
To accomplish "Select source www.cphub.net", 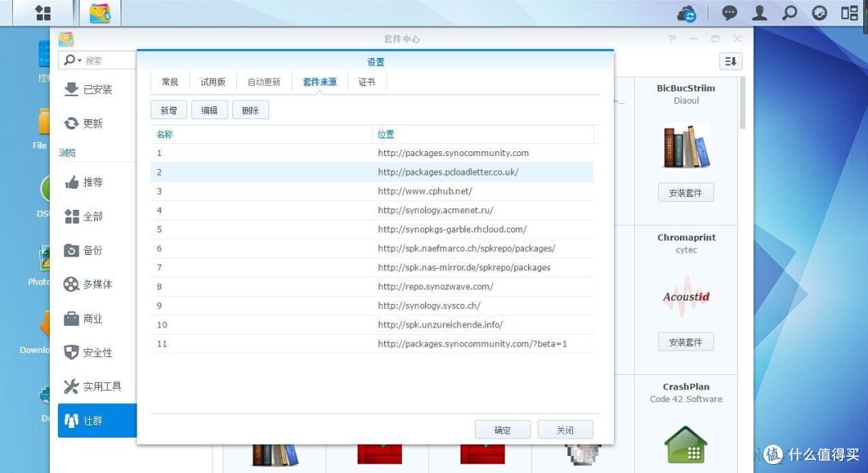I will 372,191.
